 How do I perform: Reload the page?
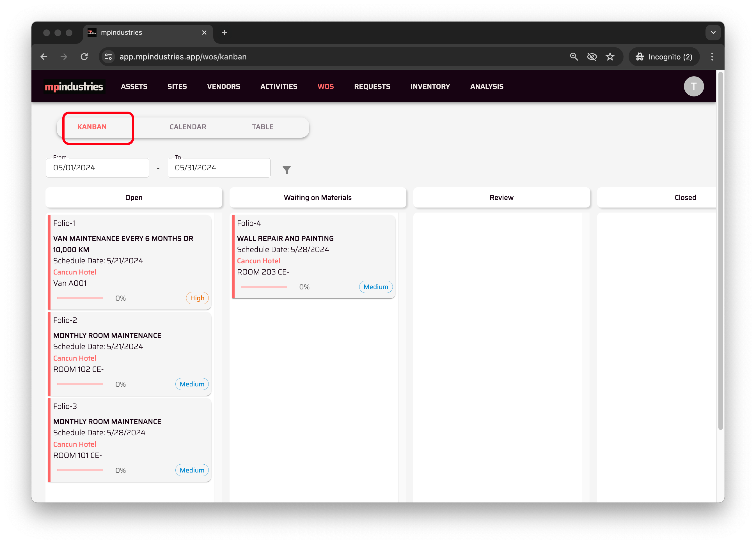(x=84, y=57)
